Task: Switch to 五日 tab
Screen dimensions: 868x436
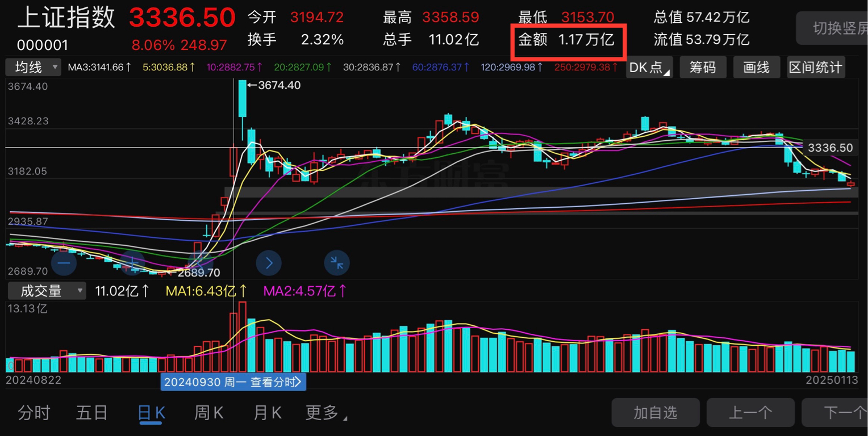Action: (92, 413)
